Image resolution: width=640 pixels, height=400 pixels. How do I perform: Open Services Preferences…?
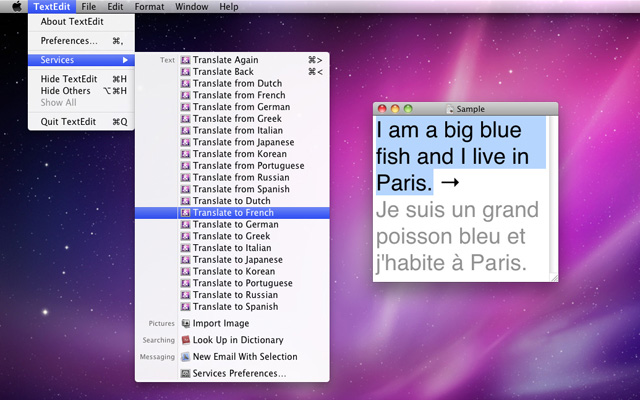point(232,373)
